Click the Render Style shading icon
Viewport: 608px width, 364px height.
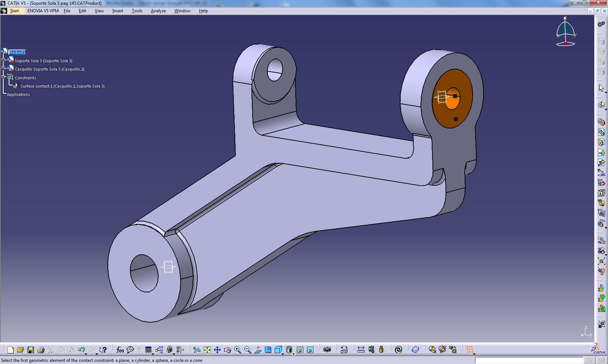pos(289,350)
